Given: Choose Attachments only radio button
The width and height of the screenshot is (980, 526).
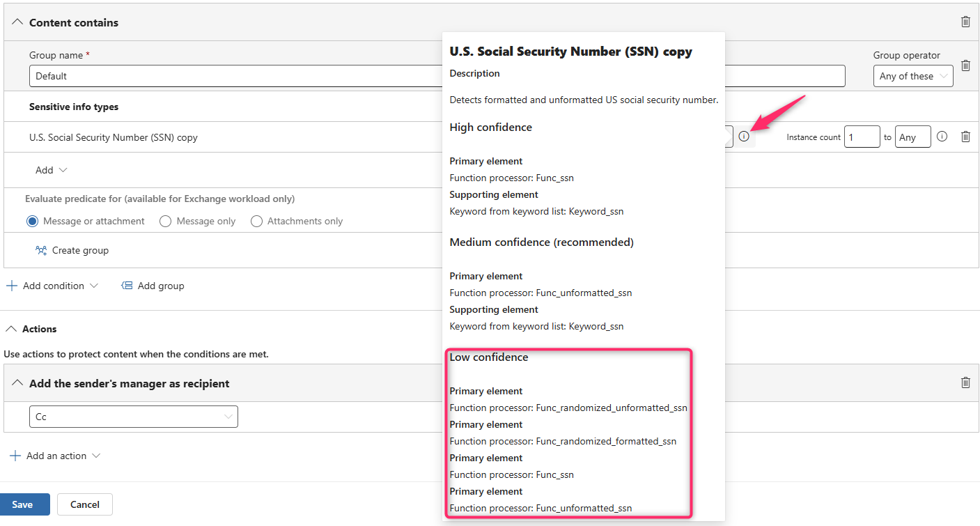Looking at the screenshot, I should (x=256, y=222).
